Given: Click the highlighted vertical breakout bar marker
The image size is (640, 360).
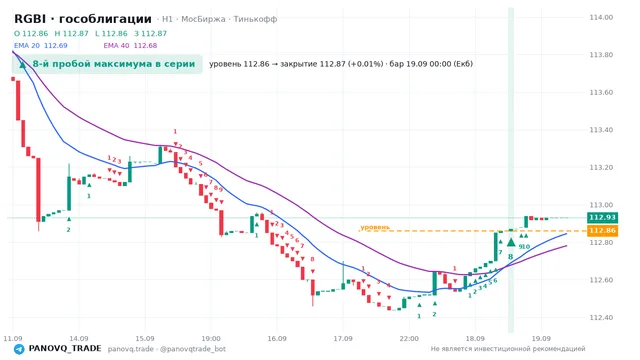Looking at the screenshot, I should 511,170.
